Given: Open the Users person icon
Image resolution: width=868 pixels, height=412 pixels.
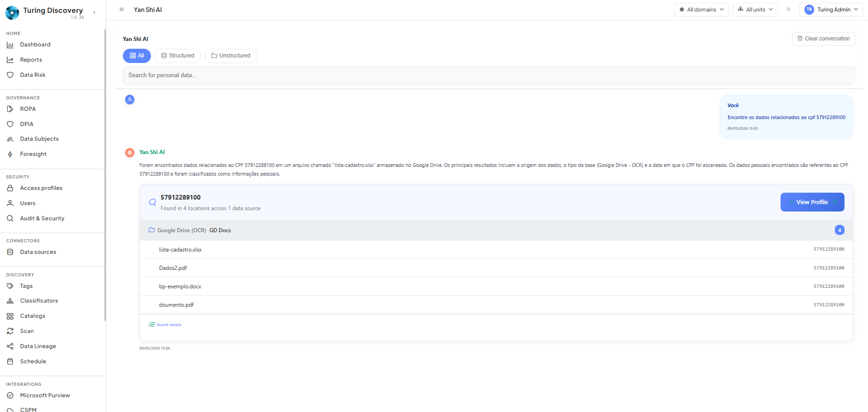Looking at the screenshot, I should (10, 203).
